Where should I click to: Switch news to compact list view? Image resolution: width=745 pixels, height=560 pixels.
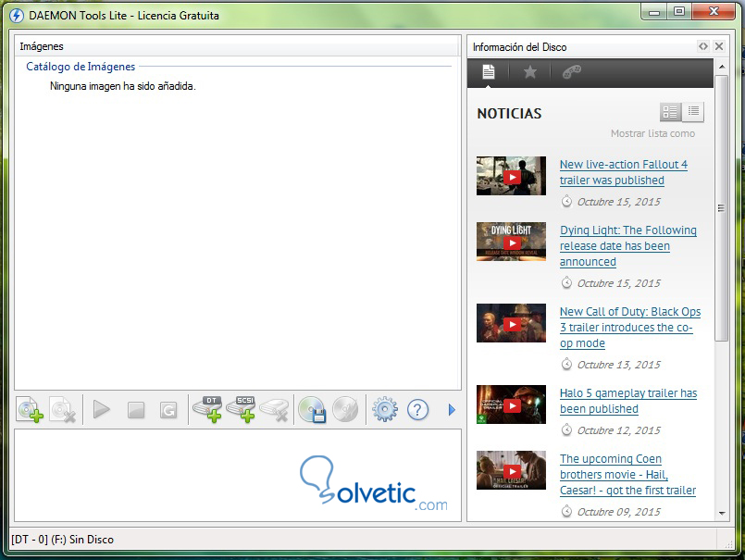693,111
